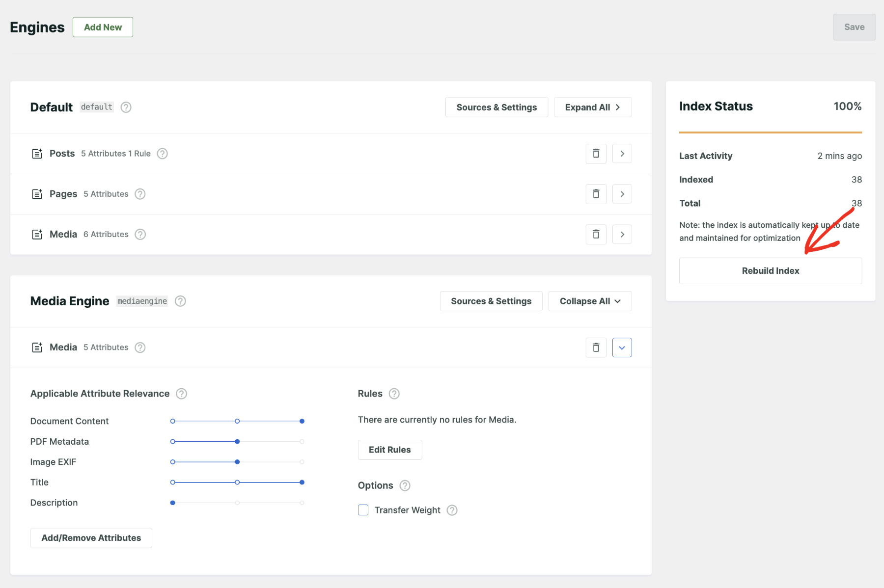The image size is (884, 588).
Task: Delete the Pages source via trash icon
Action: 596,194
